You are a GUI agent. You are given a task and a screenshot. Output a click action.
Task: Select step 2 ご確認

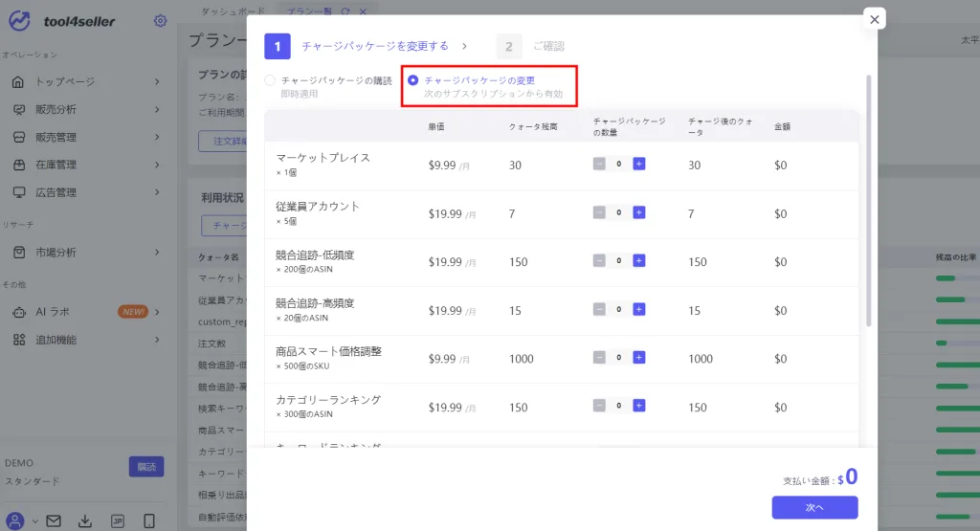coord(530,46)
